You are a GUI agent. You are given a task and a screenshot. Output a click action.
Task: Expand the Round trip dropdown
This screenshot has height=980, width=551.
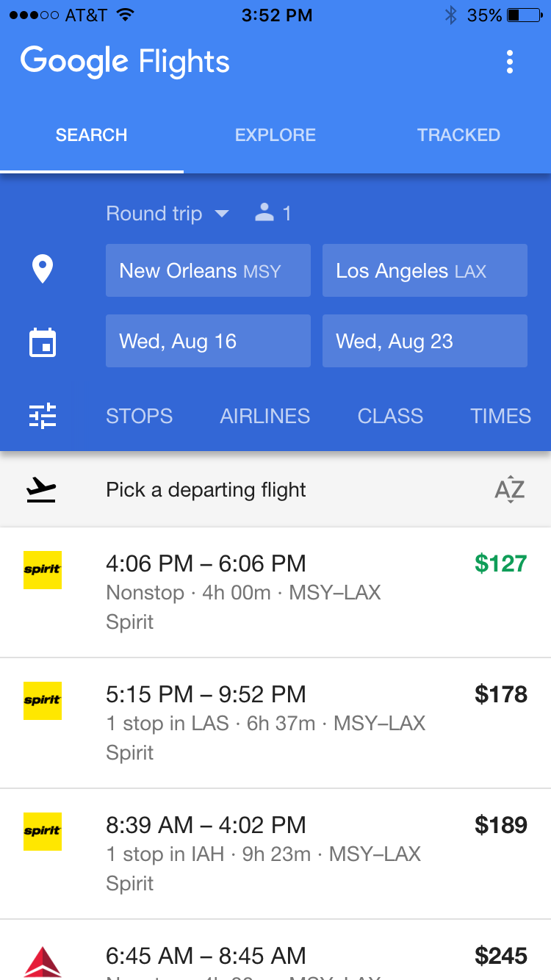(168, 214)
